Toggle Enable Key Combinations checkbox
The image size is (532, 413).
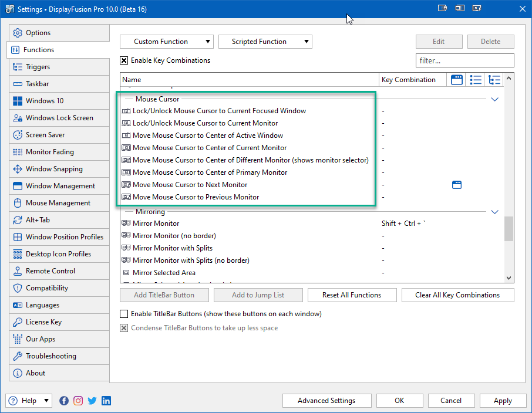pos(124,60)
